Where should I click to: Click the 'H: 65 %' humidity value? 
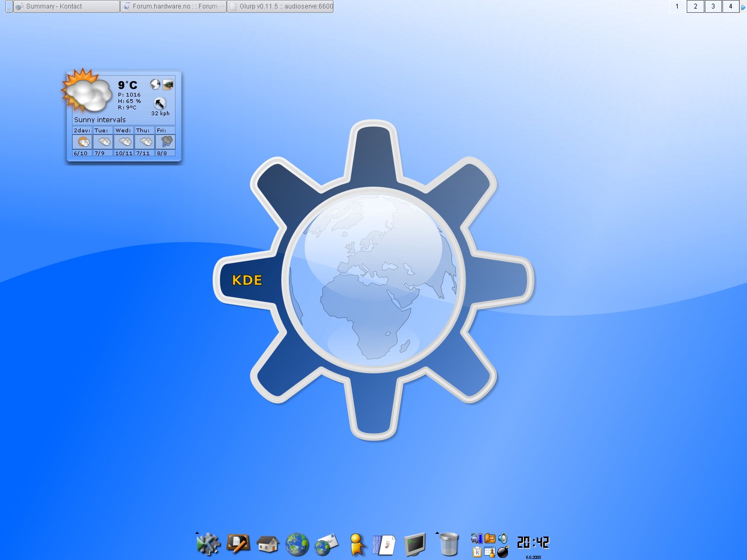click(129, 101)
